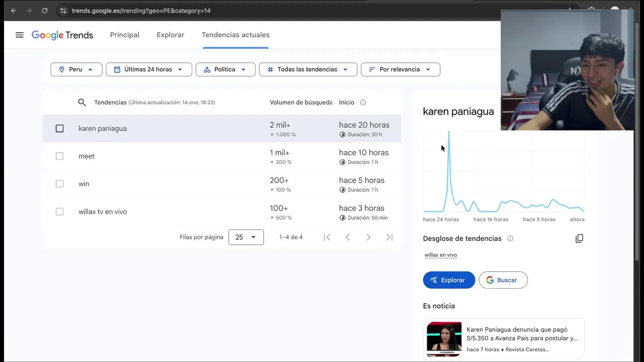
Task: Copy the trend breakdown with copy icon
Action: [579, 238]
